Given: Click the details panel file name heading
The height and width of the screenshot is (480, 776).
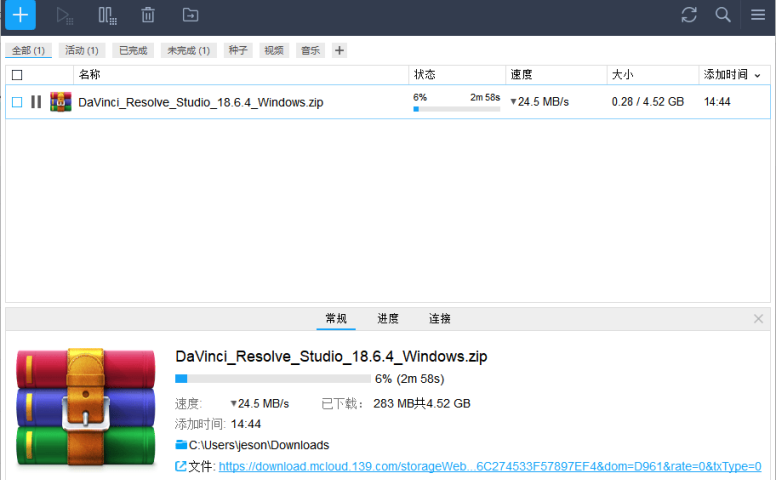Looking at the screenshot, I should [331, 357].
